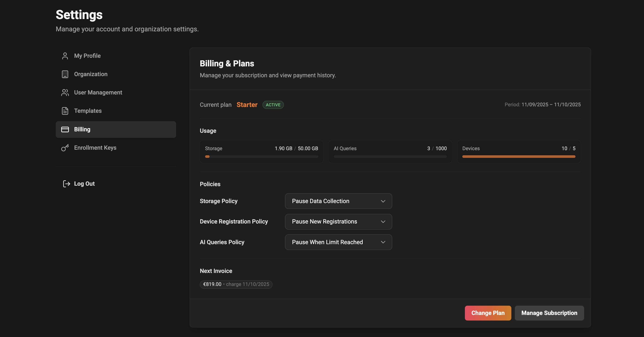Click the Change Plan button
The image size is (644, 337).
pyautogui.click(x=488, y=313)
